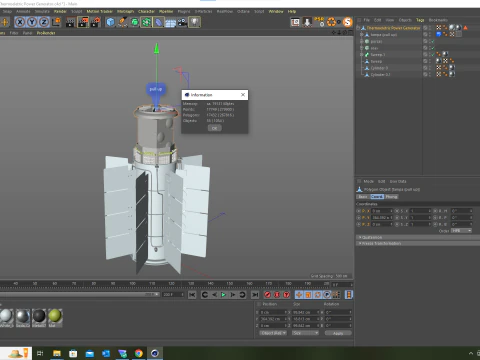
Task: Add a Camera object
Action: 182,22
